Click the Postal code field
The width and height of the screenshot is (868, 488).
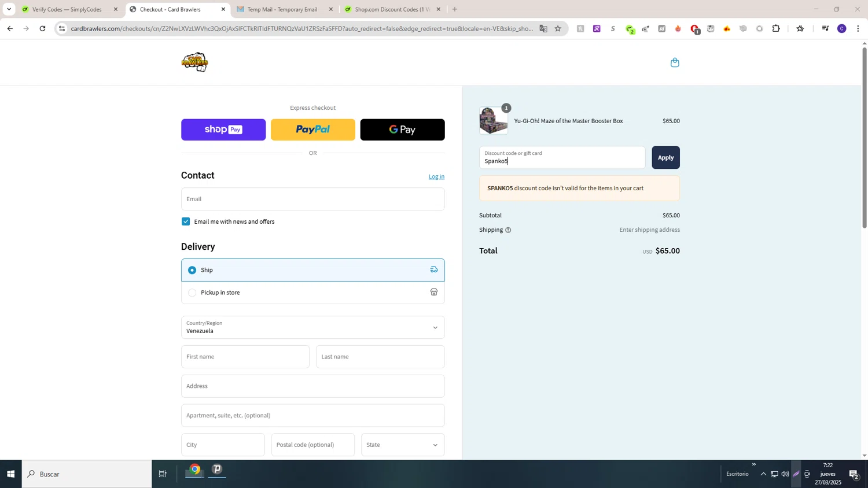click(x=312, y=445)
